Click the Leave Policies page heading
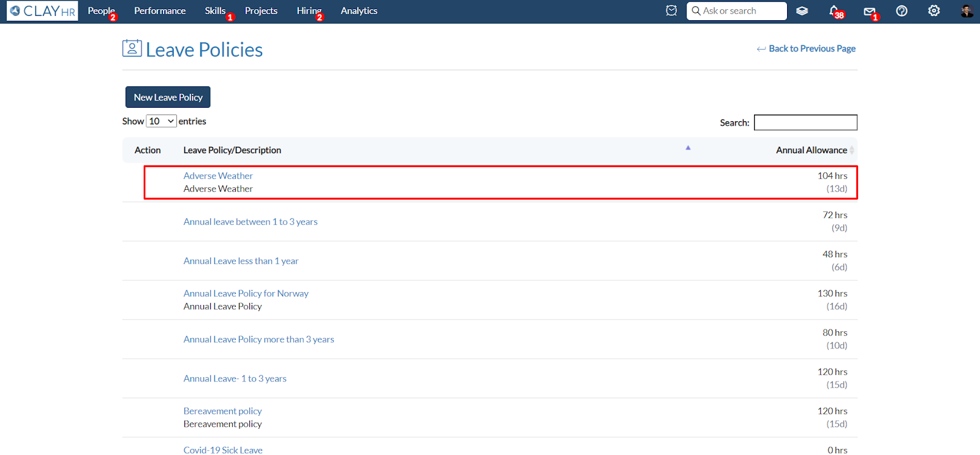Viewport: 980px width, 455px height. pos(204,50)
